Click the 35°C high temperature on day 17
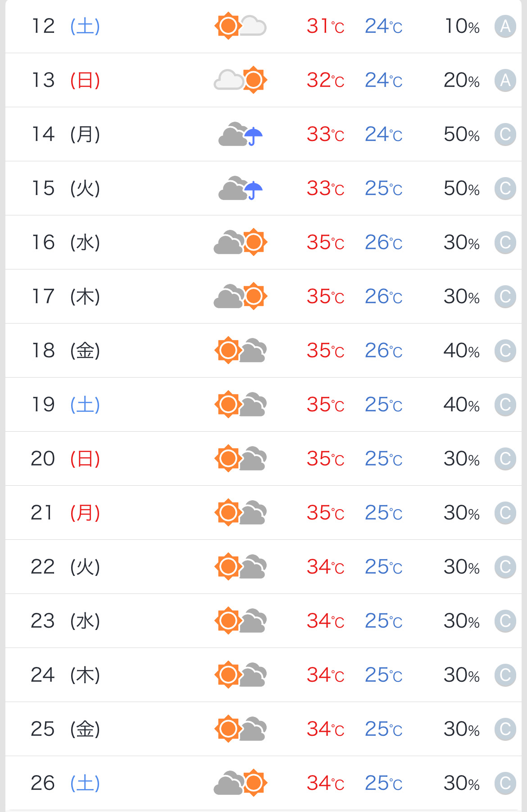527x812 pixels. (325, 297)
